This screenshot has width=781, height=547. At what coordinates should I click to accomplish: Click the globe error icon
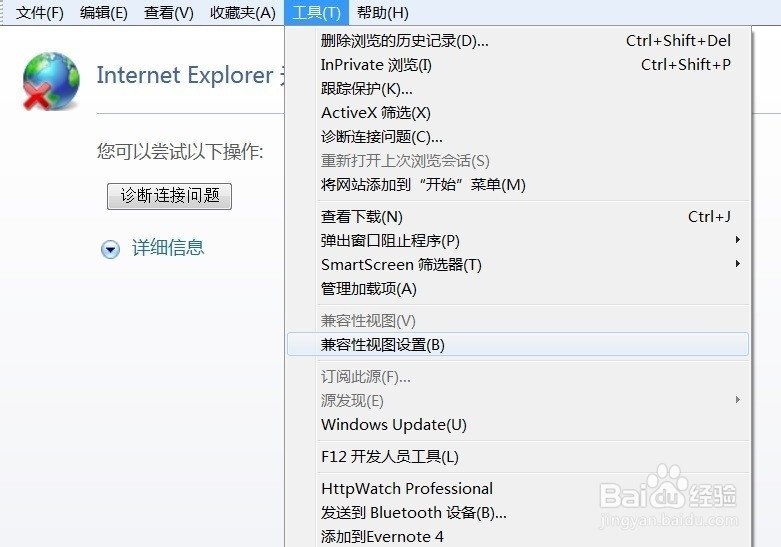(x=51, y=81)
